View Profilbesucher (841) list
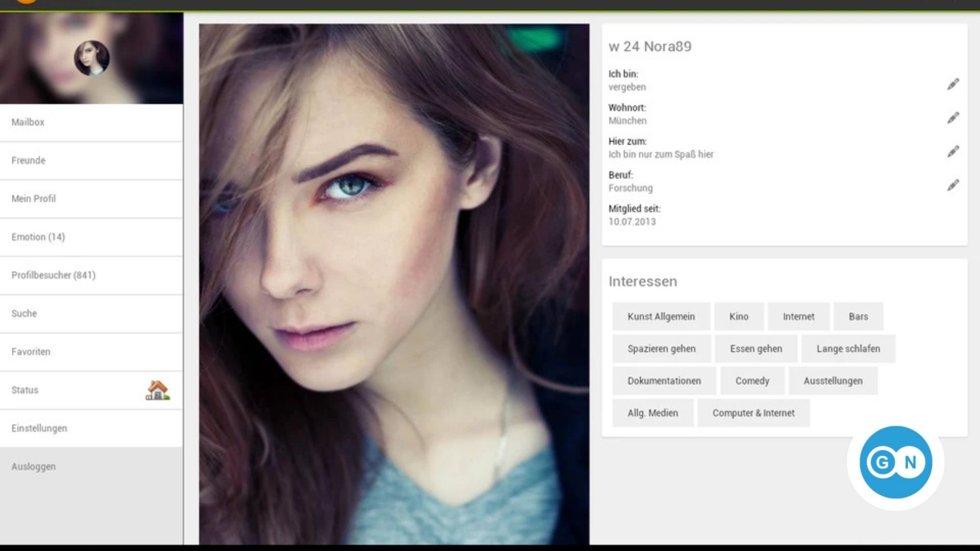The width and height of the screenshot is (980, 551). [54, 275]
